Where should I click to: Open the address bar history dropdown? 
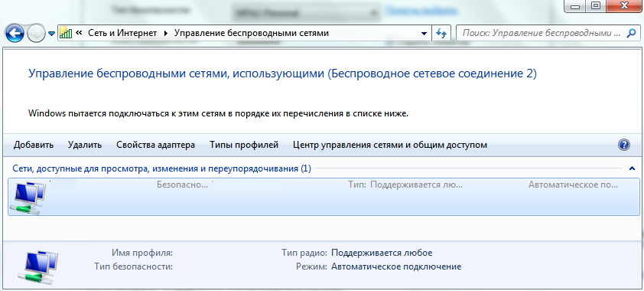tap(424, 33)
